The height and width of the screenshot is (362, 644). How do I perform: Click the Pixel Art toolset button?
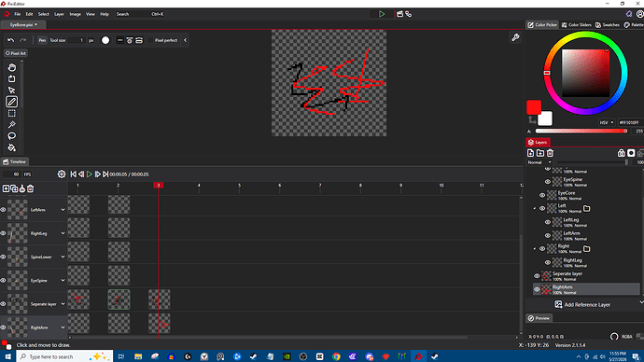16,53
